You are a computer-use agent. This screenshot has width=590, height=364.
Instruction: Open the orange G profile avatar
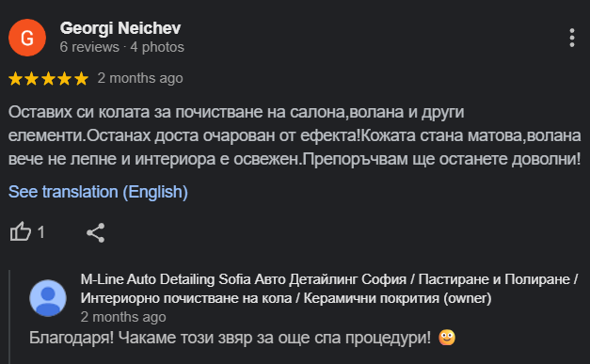tap(27, 38)
